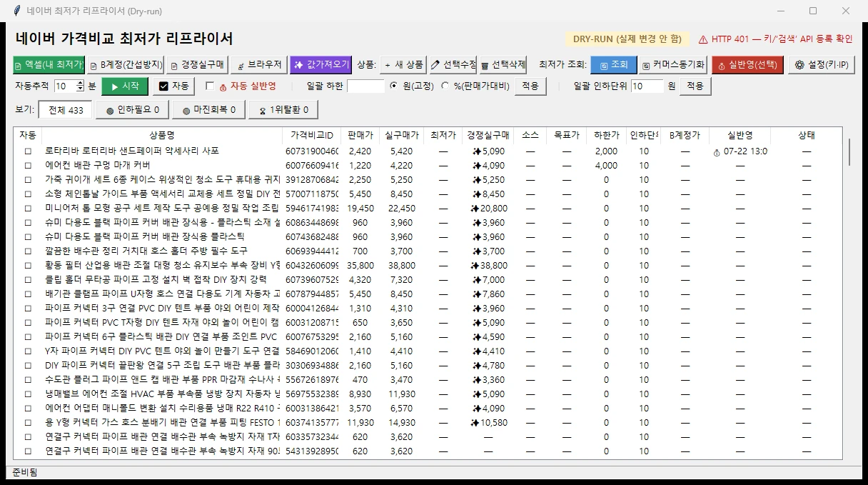Add a product with + 새 상품
The image size is (868, 485).
click(403, 64)
